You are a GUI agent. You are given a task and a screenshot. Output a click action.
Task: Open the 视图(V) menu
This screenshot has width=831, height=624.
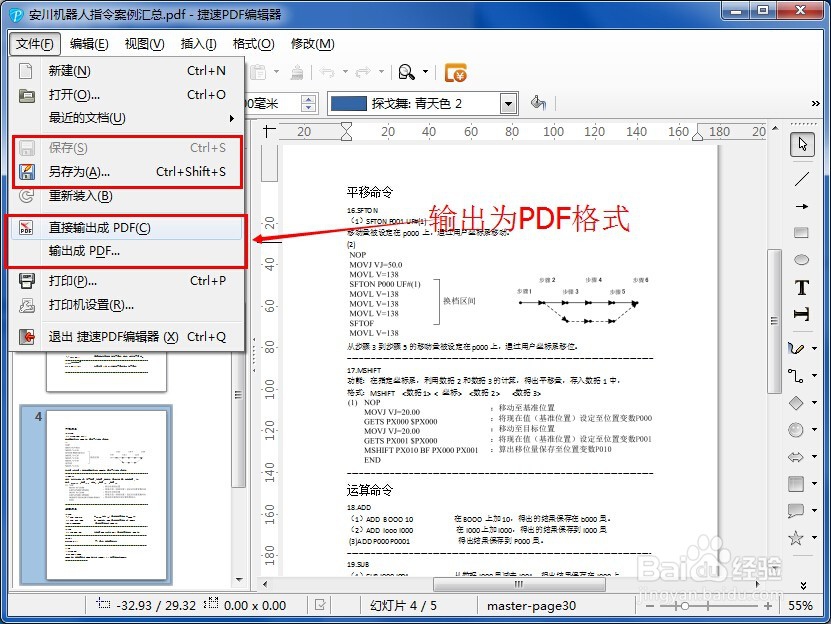click(x=144, y=43)
